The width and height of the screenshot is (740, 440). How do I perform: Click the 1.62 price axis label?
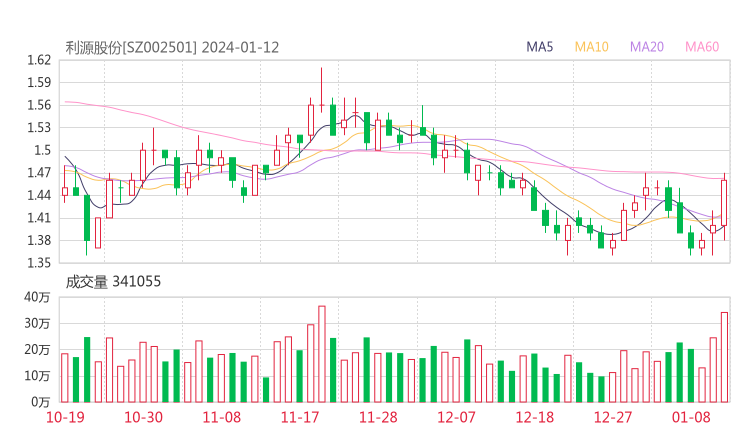click(x=39, y=60)
